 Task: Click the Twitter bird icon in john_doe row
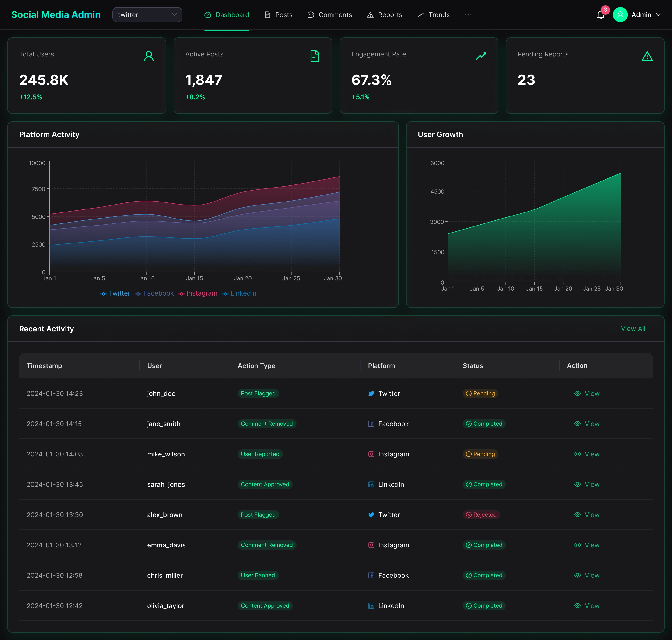[x=371, y=393]
